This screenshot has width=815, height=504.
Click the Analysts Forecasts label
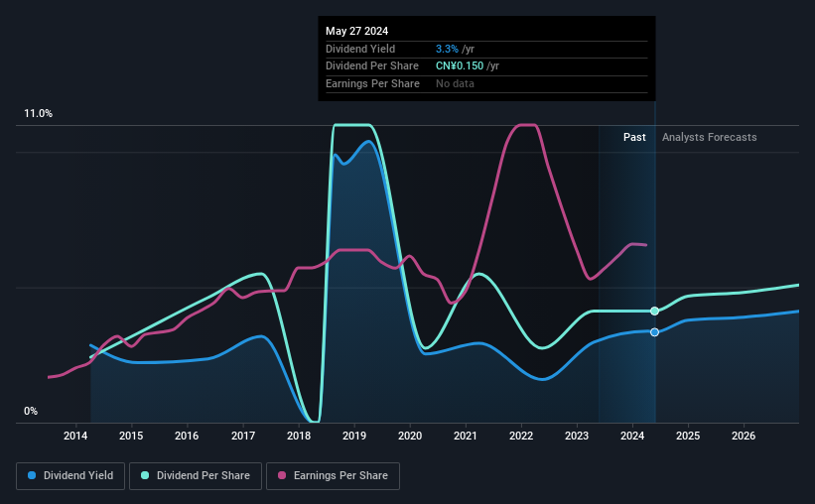click(710, 137)
